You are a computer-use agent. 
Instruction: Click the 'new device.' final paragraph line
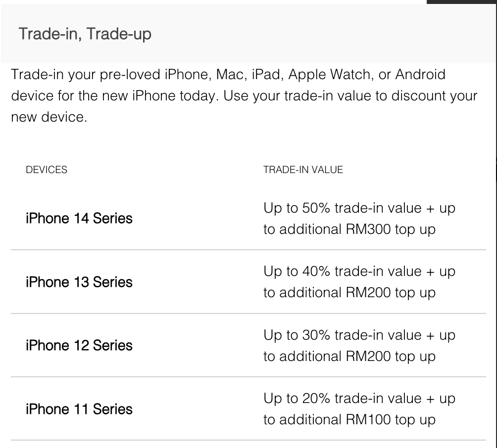coord(50,117)
